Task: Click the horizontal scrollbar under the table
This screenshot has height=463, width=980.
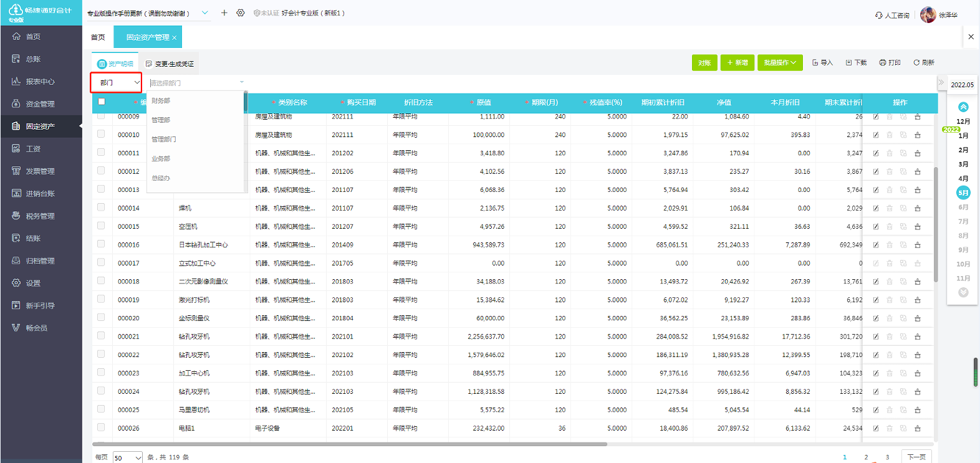Action: [349, 444]
